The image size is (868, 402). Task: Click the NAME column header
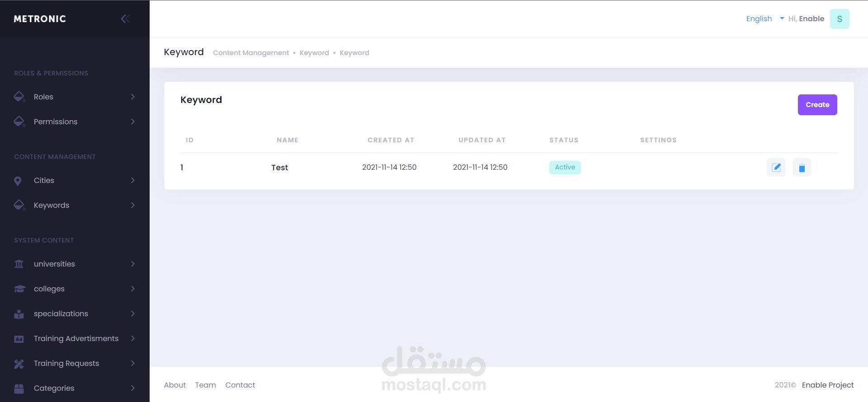(288, 140)
